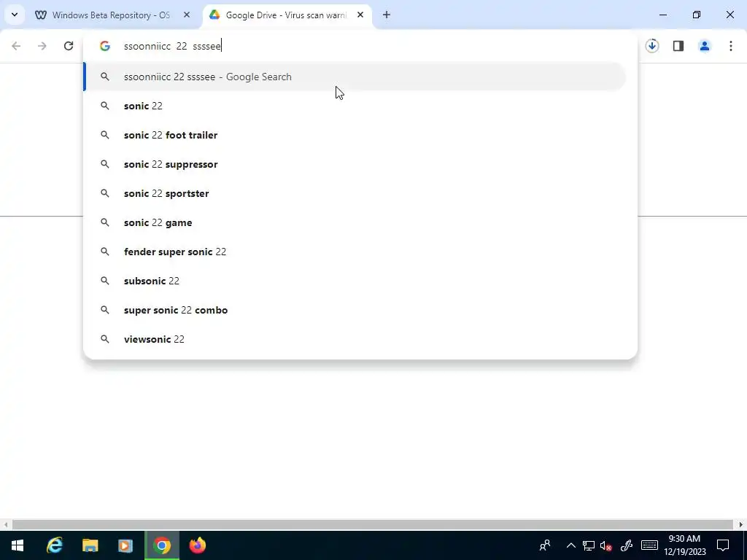Image resolution: width=747 pixels, height=560 pixels.
Task: Pick 'subsonic 22' suggestion
Action: pos(355,281)
